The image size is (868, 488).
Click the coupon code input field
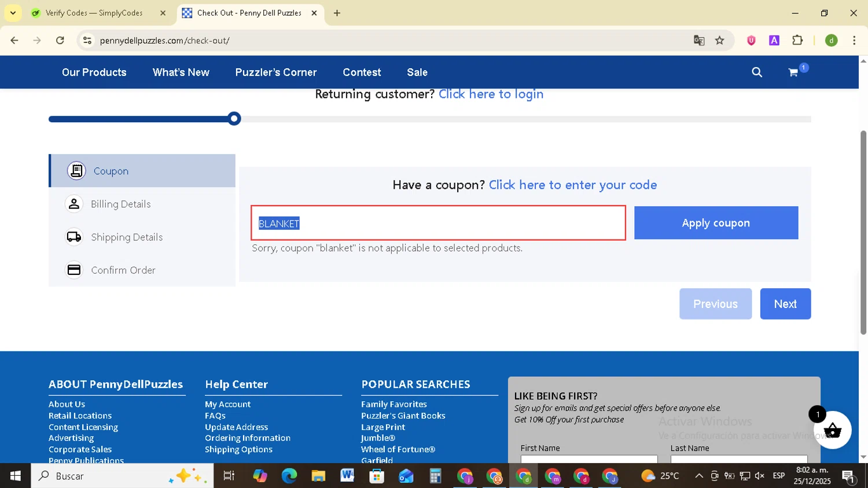pos(438,223)
